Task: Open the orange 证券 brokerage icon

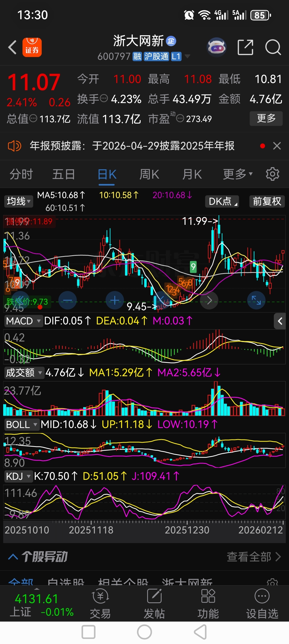Action: pos(32,47)
